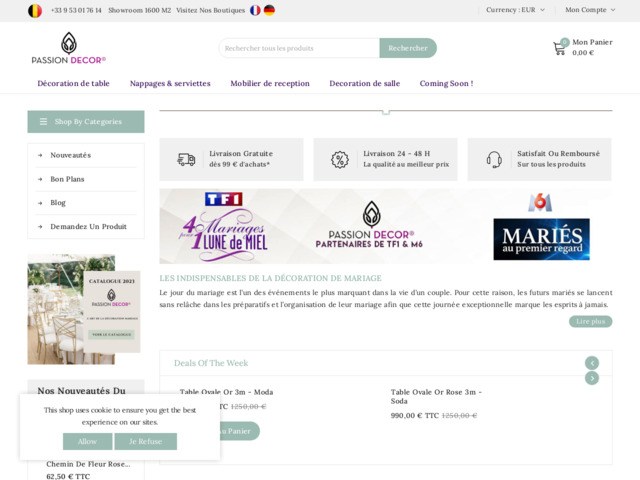Allow cookies in the cookie notice
Image resolution: width=640 pixels, height=480 pixels.
(x=87, y=441)
